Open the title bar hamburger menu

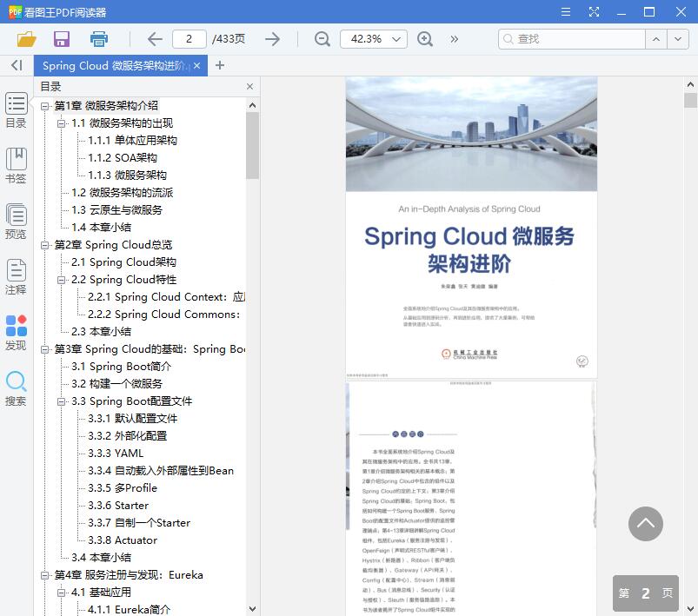566,11
